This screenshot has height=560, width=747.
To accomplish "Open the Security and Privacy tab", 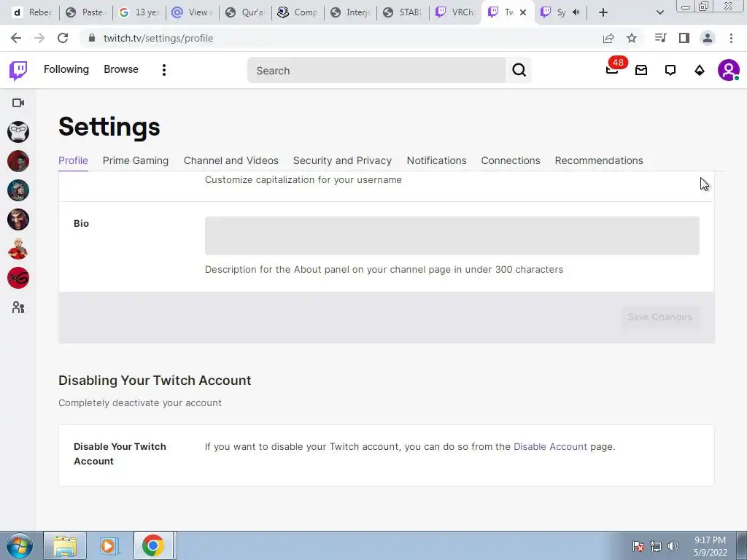I will pos(342,160).
